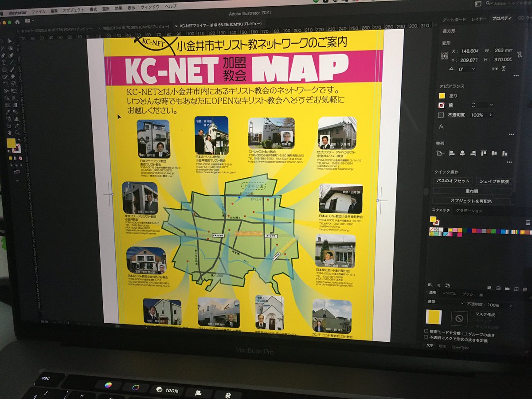Image resolution: width=532 pixels, height=399 pixels.
Task: Open more Align options (three dots)
Action: coord(509,162)
